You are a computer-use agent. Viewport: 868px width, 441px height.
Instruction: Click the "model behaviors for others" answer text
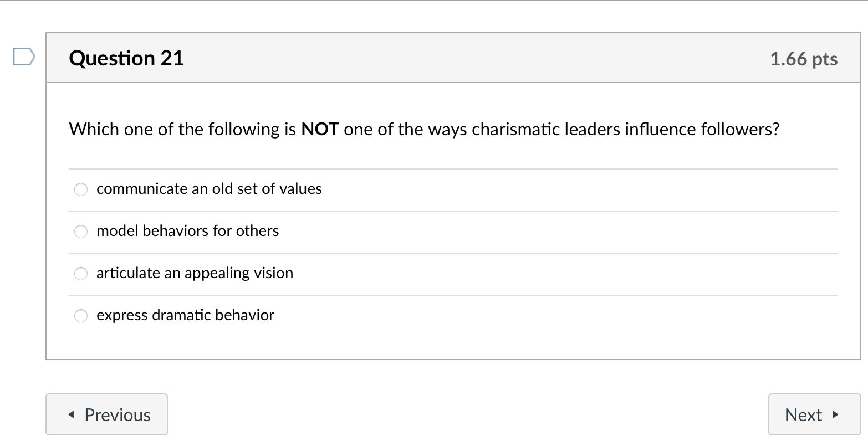click(x=187, y=231)
